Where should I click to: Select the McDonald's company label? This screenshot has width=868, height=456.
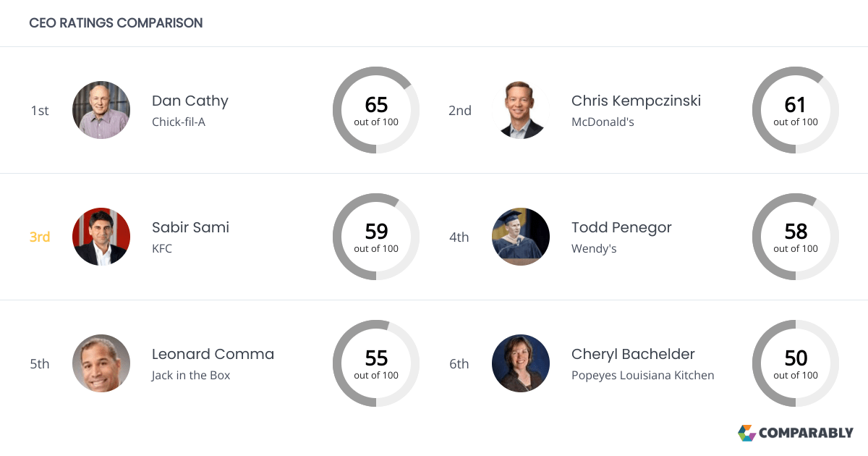pyautogui.click(x=605, y=122)
